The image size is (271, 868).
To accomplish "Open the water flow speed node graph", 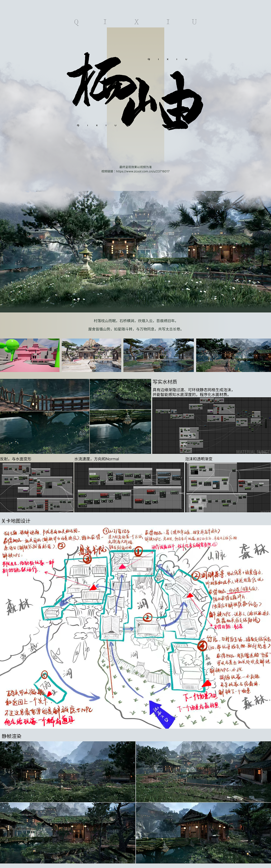I will pos(129,487).
